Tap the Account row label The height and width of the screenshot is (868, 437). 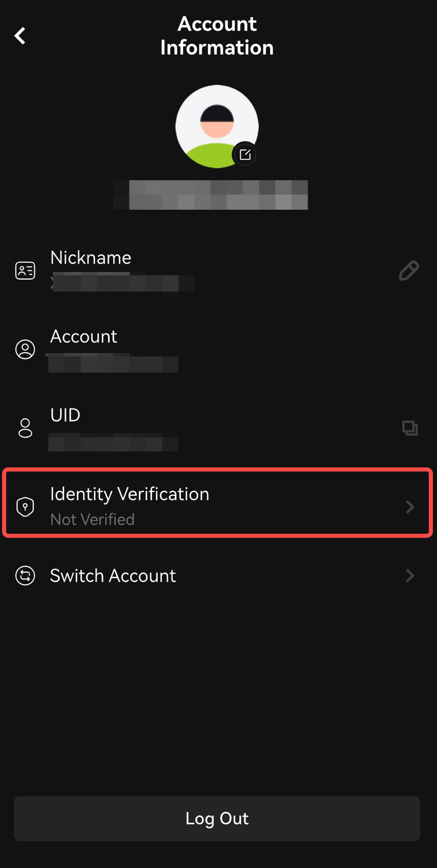pyautogui.click(x=84, y=336)
